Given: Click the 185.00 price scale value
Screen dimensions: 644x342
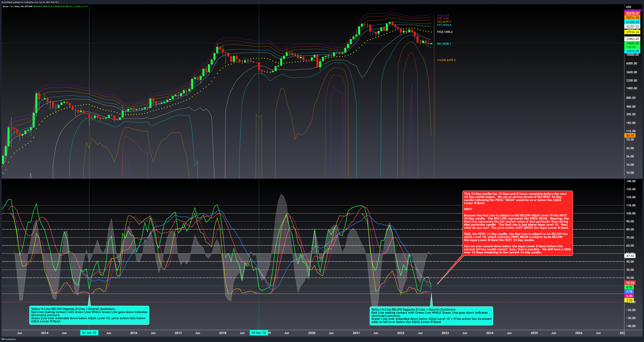Looking at the screenshot, I should pyautogui.click(x=631, y=123).
